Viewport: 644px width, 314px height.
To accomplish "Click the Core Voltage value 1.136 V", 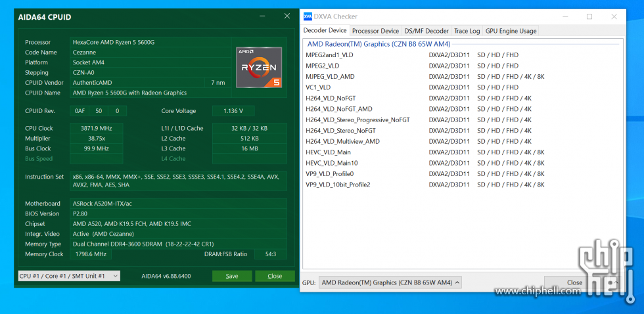I will (x=233, y=111).
